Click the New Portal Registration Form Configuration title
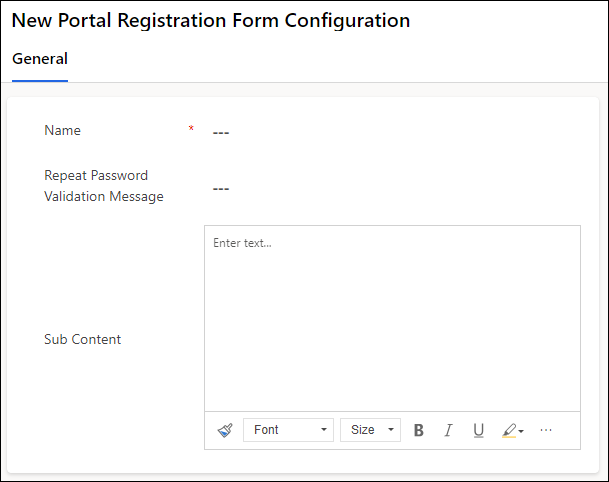 click(x=211, y=20)
